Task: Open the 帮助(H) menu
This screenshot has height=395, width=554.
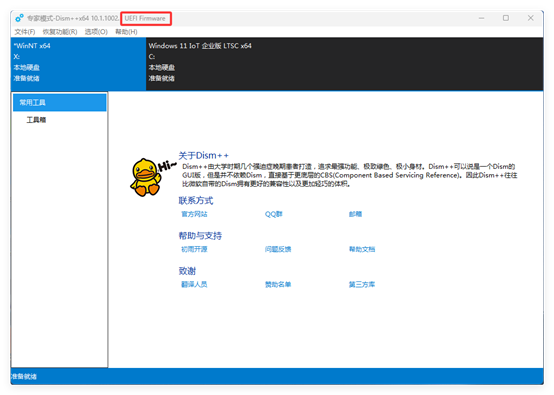Action: click(126, 32)
